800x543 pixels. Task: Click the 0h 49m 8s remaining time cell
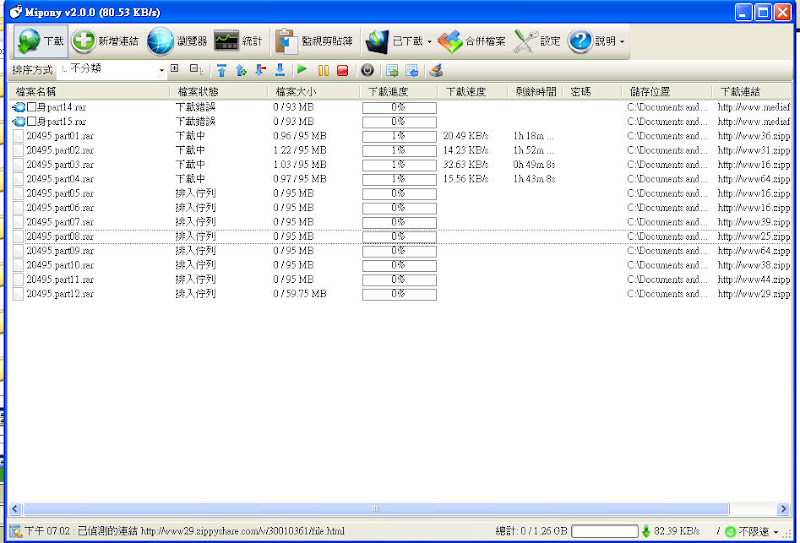pyautogui.click(x=534, y=164)
